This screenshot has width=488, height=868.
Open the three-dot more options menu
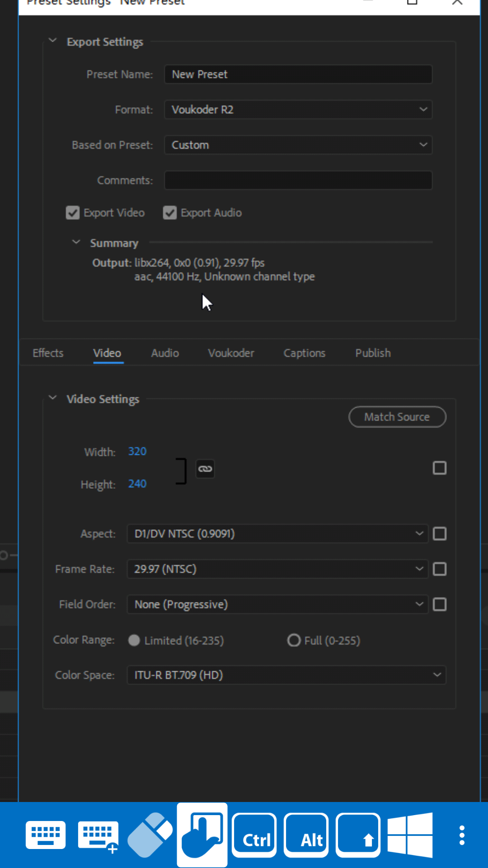461,835
